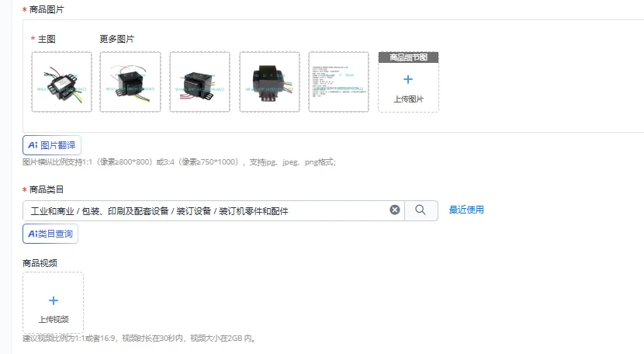The image size is (644, 354).
Task: Select the first 更多图片 transformer thumbnail
Action: point(130,82)
